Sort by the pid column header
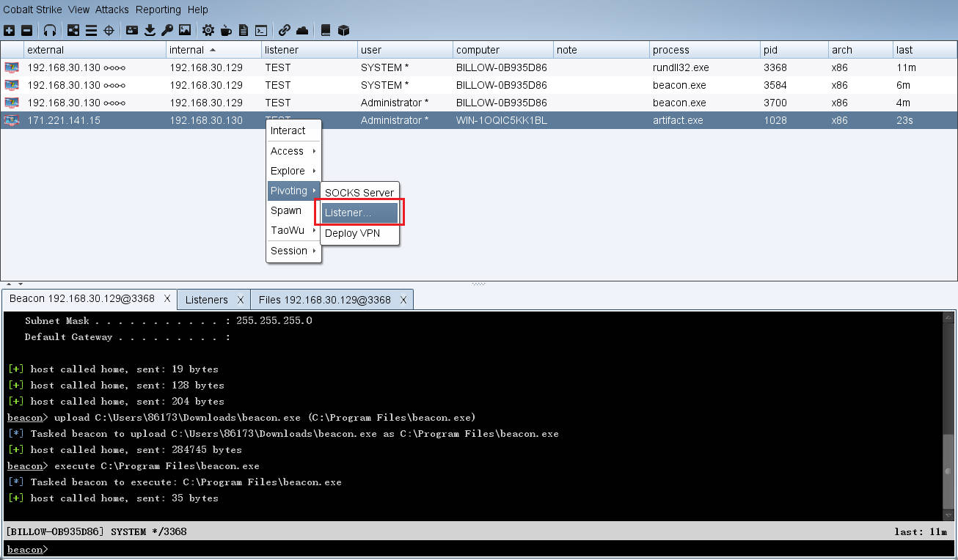 click(794, 50)
